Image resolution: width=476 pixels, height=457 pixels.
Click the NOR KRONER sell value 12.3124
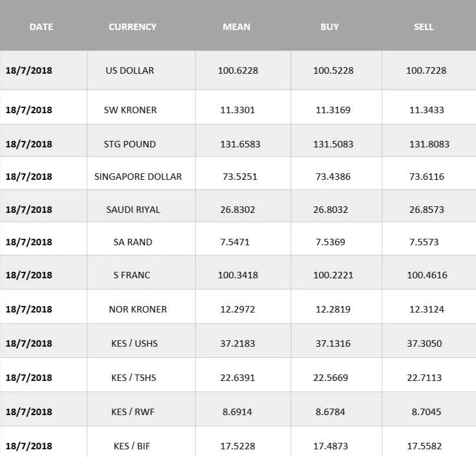[x=427, y=310]
